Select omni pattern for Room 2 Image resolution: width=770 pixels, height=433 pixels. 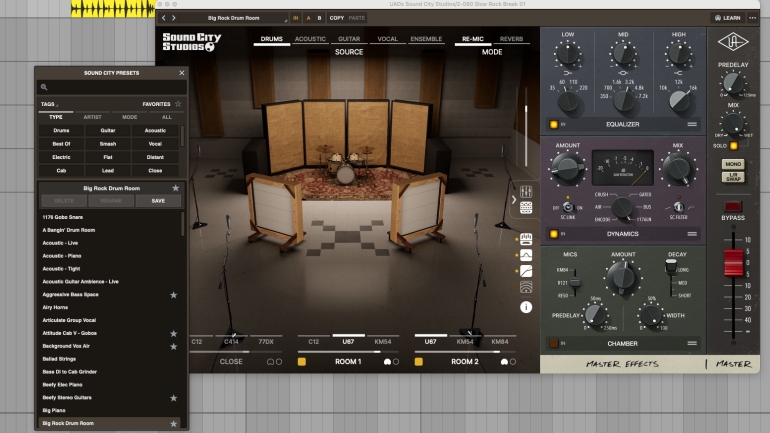pos(513,362)
